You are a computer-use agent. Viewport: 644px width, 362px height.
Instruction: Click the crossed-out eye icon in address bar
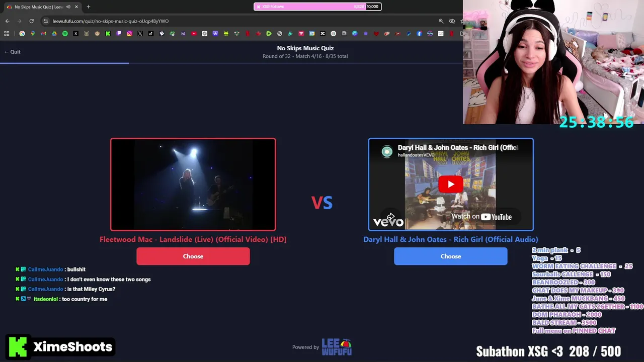(452, 21)
